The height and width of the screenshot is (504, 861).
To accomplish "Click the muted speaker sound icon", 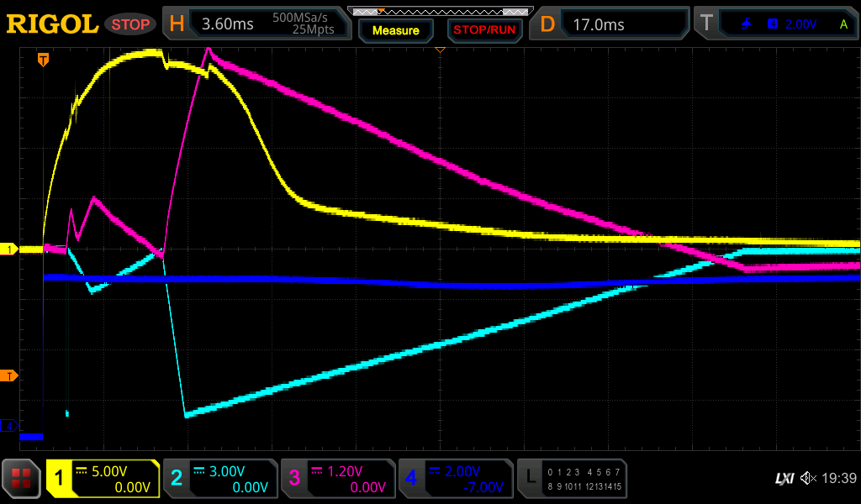I will tap(808, 479).
